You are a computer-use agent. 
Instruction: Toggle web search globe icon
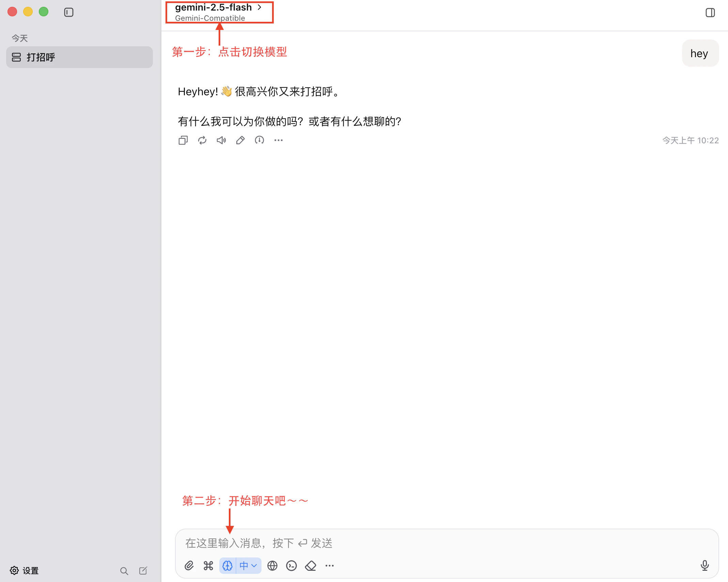272,566
